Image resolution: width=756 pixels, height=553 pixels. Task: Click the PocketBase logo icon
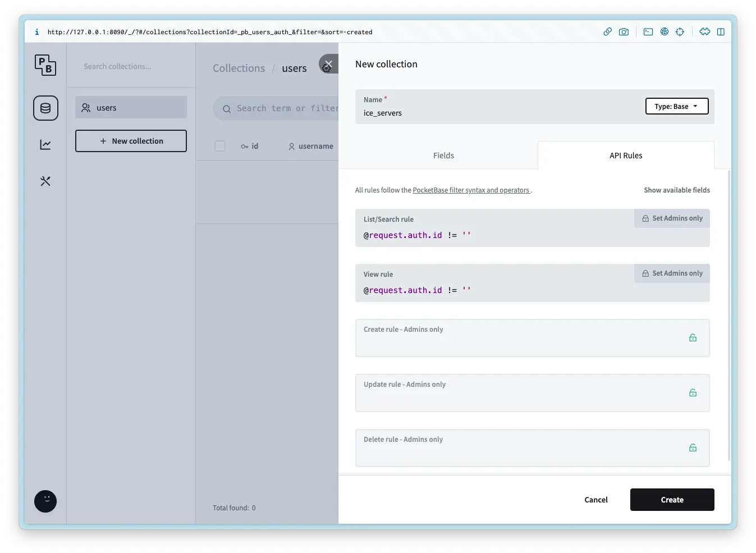point(45,65)
